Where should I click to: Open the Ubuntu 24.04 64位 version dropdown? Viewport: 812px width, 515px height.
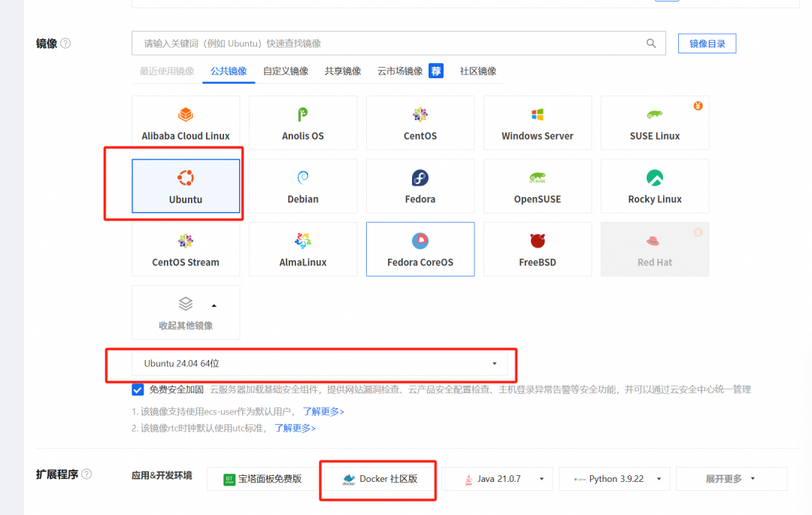point(320,363)
